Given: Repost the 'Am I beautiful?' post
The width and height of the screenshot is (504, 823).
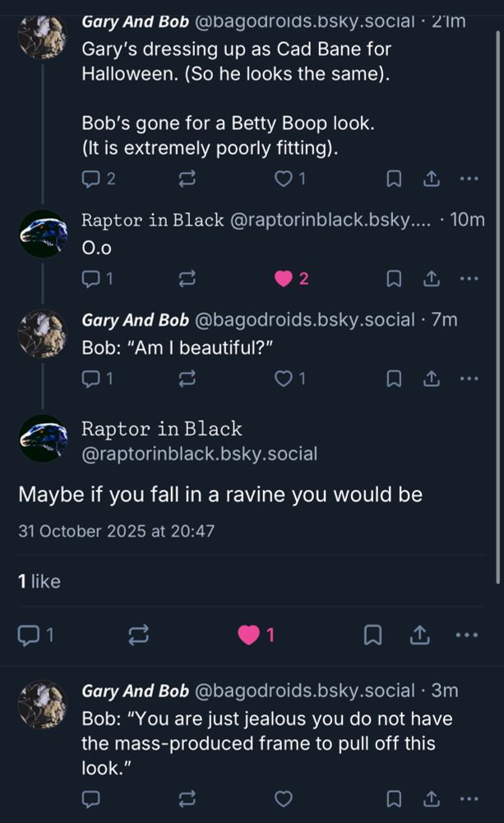Looking at the screenshot, I should pyautogui.click(x=187, y=379).
